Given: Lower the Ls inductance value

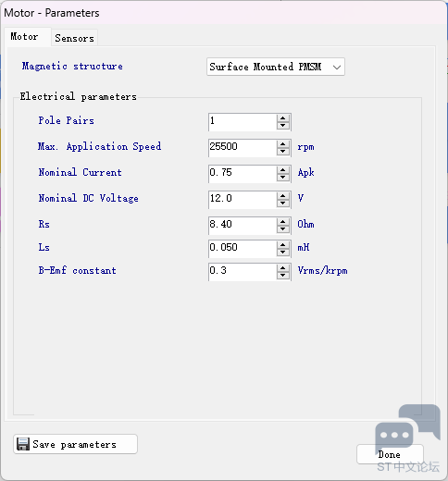Looking at the screenshot, I should pos(282,253).
